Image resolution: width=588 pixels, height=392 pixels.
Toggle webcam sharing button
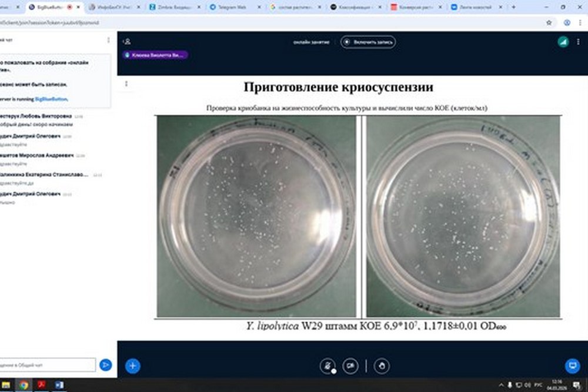(350, 366)
